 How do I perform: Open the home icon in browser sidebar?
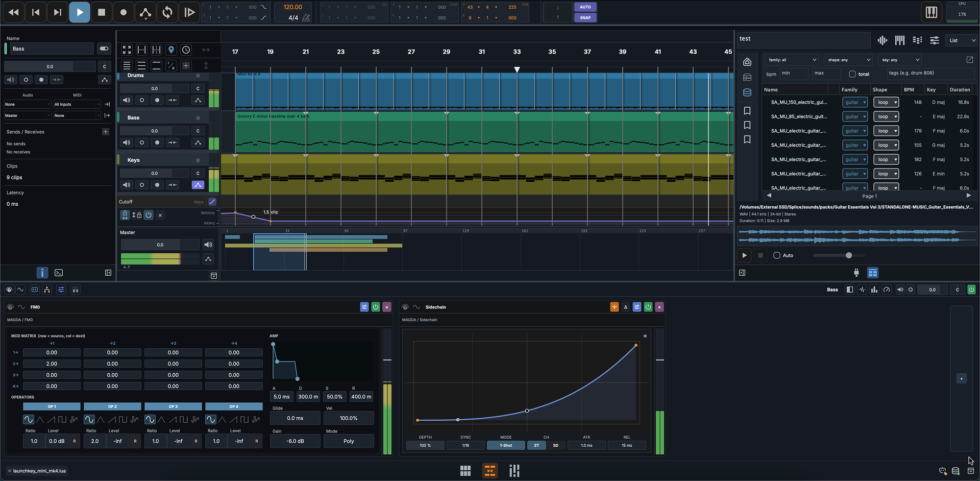747,62
